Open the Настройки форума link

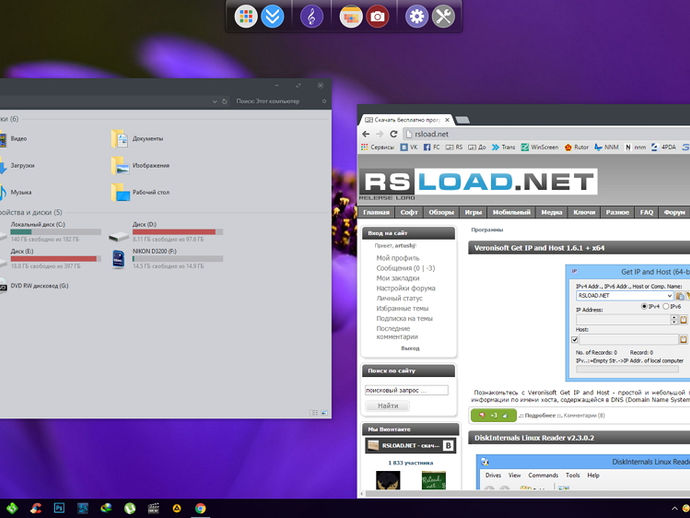click(x=406, y=288)
